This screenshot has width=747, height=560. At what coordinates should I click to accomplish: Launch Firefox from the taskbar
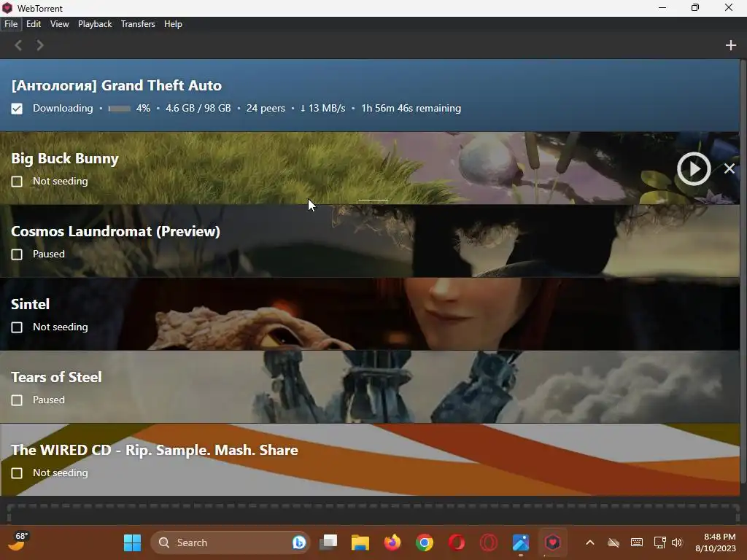(392, 542)
